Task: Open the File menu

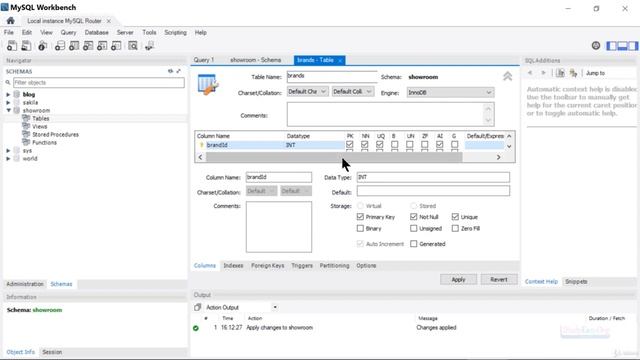Action: [x=9, y=32]
